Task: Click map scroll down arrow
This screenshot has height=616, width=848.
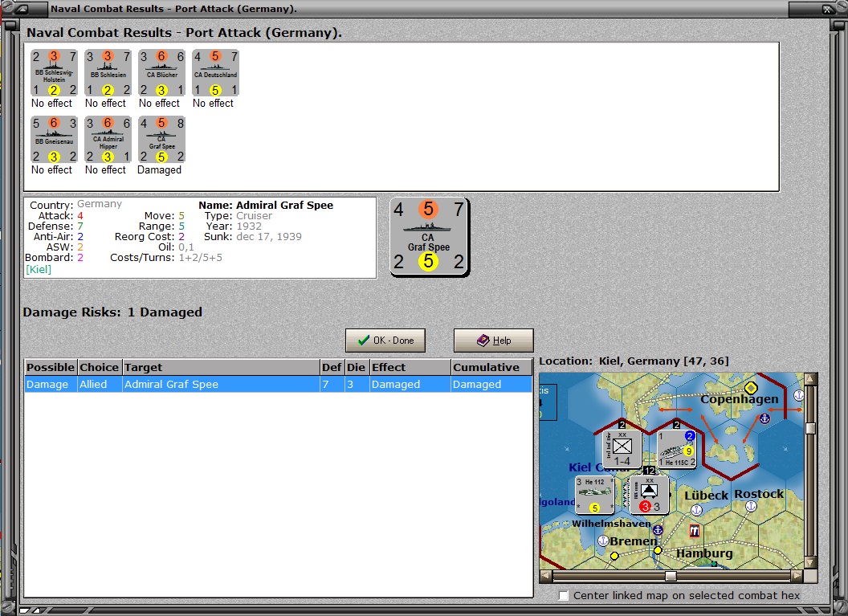Action: point(810,563)
